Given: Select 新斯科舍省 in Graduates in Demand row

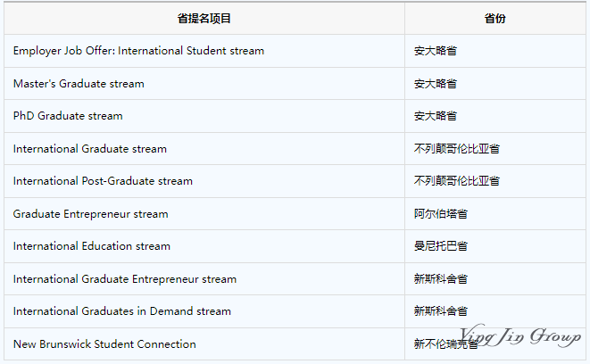Looking at the screenshot, I should [441, 311].
